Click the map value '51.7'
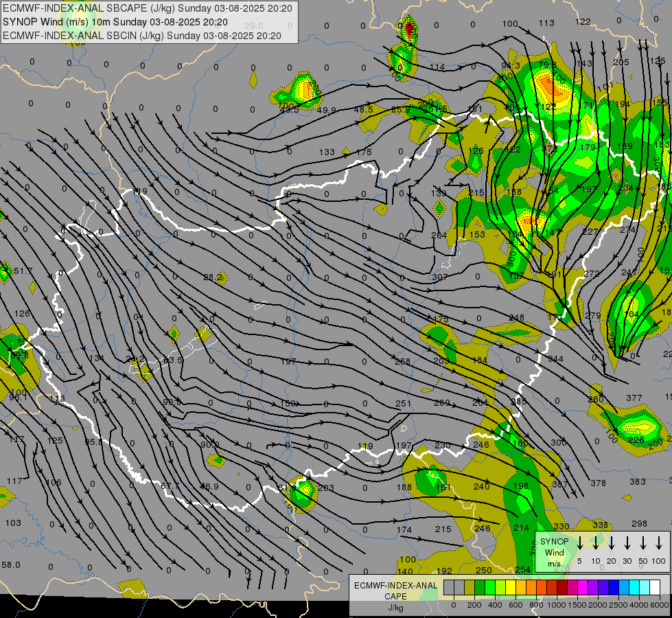Viewport: 672px width, 618px height. [x=23, y=271]
